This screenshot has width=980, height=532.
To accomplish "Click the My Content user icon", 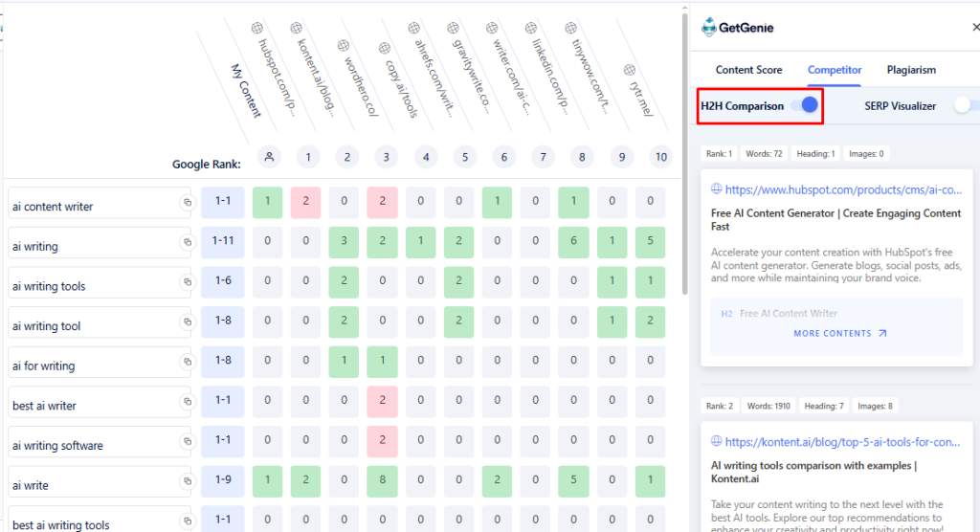I will (x=270, y=157).
